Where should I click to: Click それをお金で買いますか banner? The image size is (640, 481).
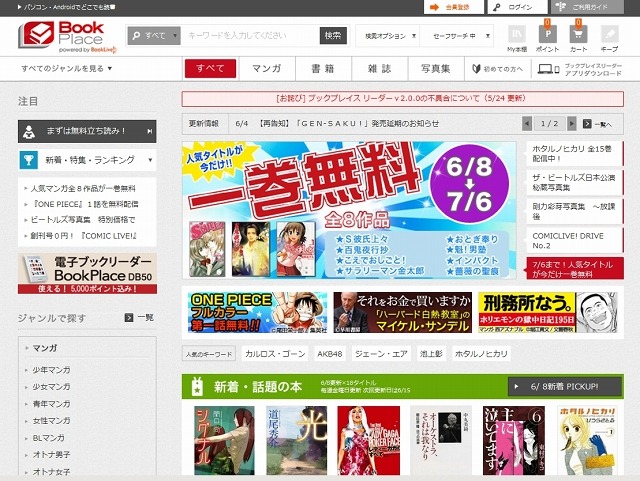tap(402, 312)
